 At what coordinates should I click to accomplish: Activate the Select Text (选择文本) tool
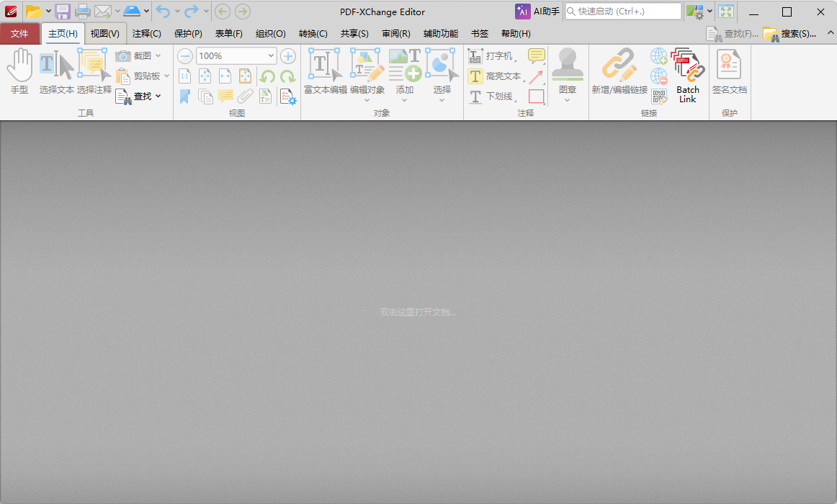pyautogui.click(x=57, y=71)
